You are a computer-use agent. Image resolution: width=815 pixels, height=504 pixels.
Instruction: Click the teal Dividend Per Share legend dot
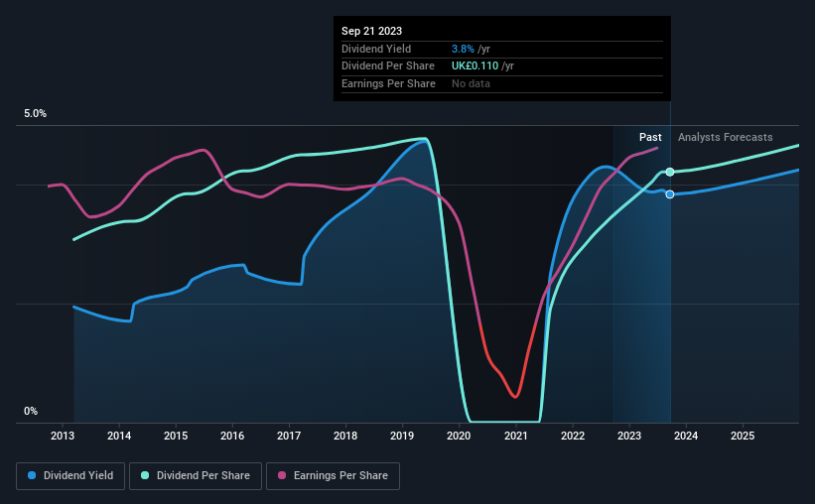(x=145, y=475)
